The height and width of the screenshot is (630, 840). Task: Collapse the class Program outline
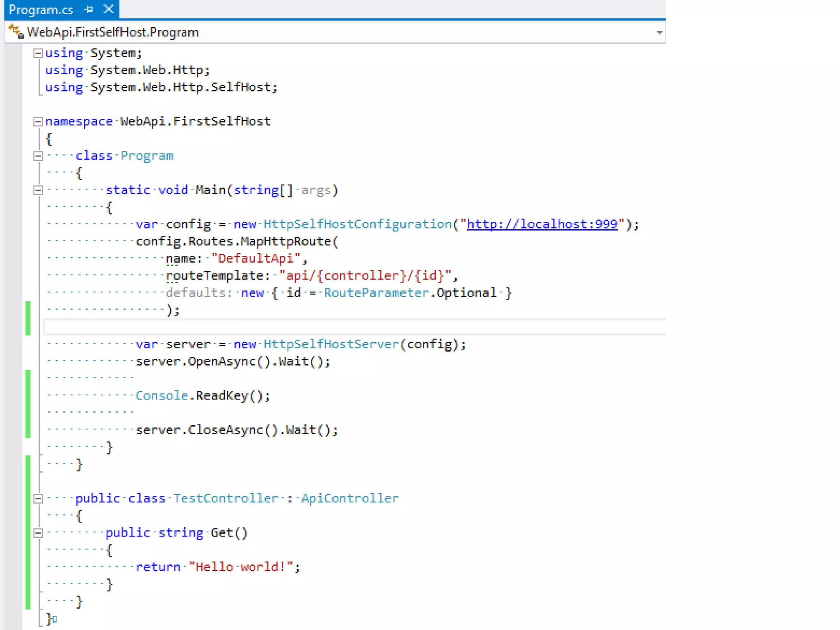tap(38, 156)
